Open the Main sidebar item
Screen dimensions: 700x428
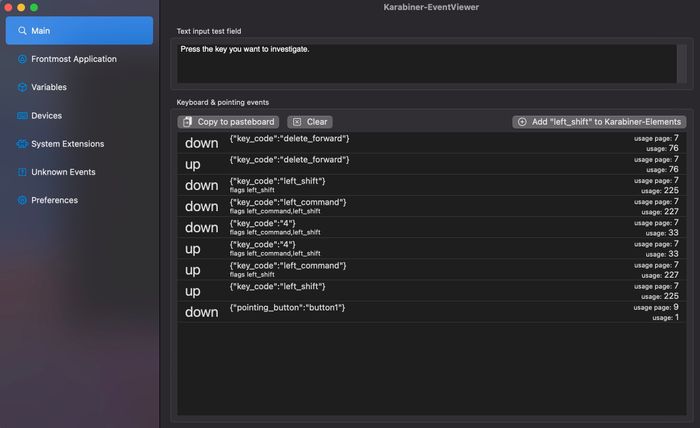point(79,31)
